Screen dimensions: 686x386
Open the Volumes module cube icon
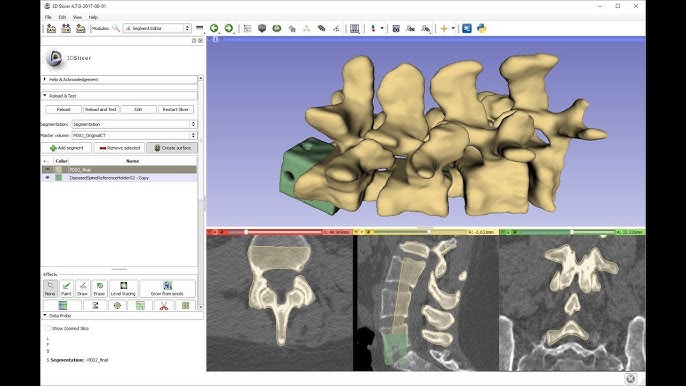click(262, 28)
